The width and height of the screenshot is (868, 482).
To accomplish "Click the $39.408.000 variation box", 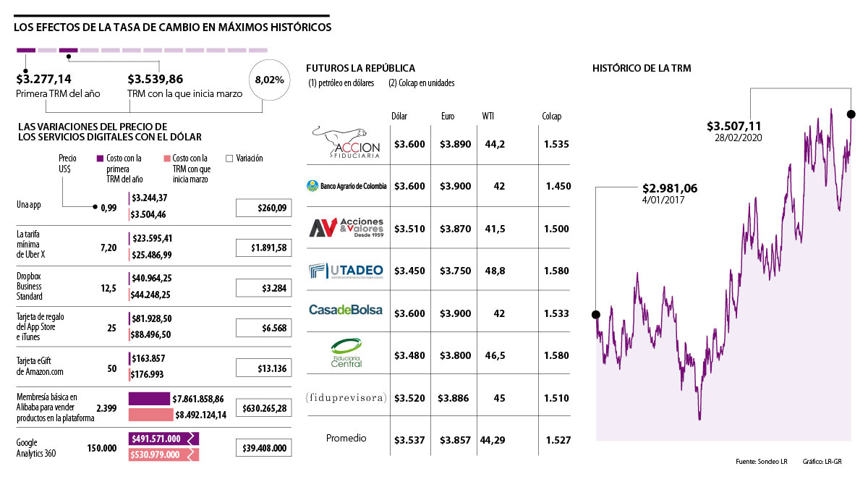I will tap(265, 448).
